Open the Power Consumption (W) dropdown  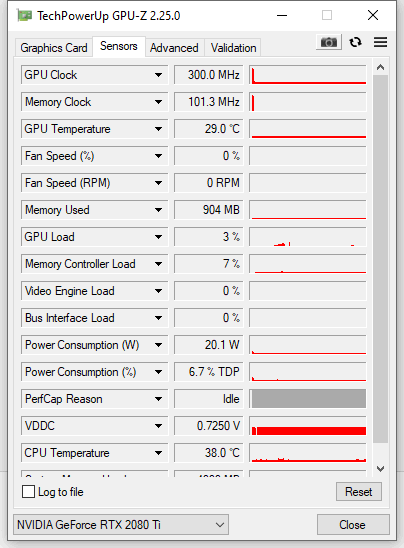coord(158,345)
